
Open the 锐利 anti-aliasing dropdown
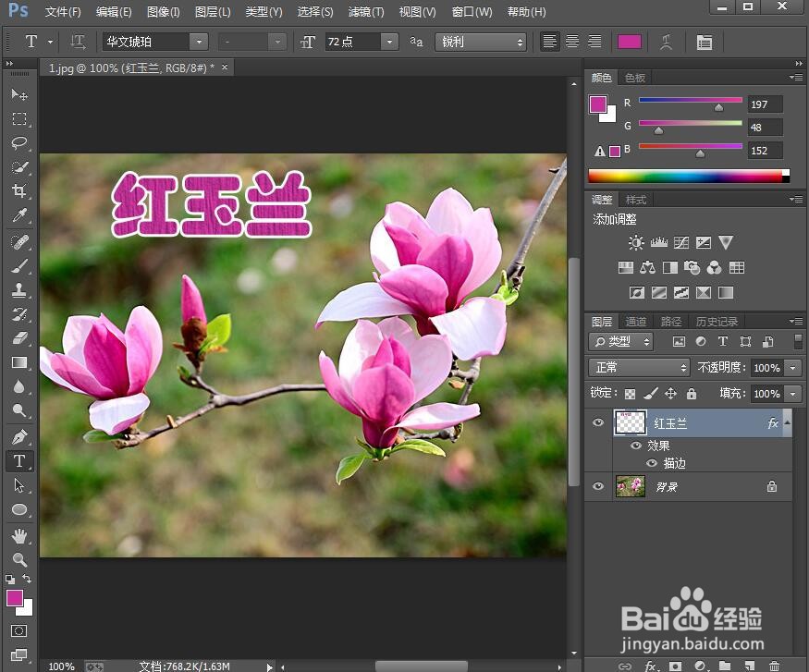point(481,42)
